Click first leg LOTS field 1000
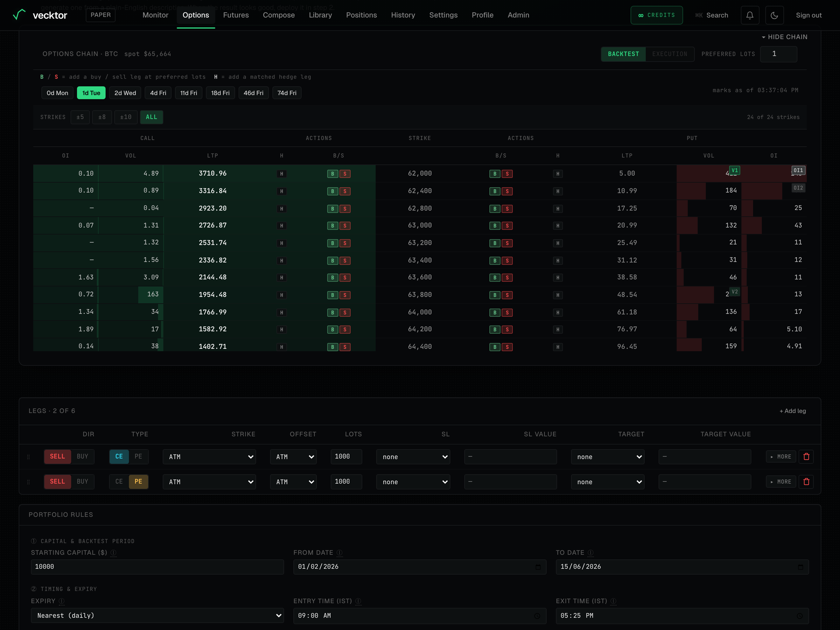840x630 pixels. [x=346, y=457]
